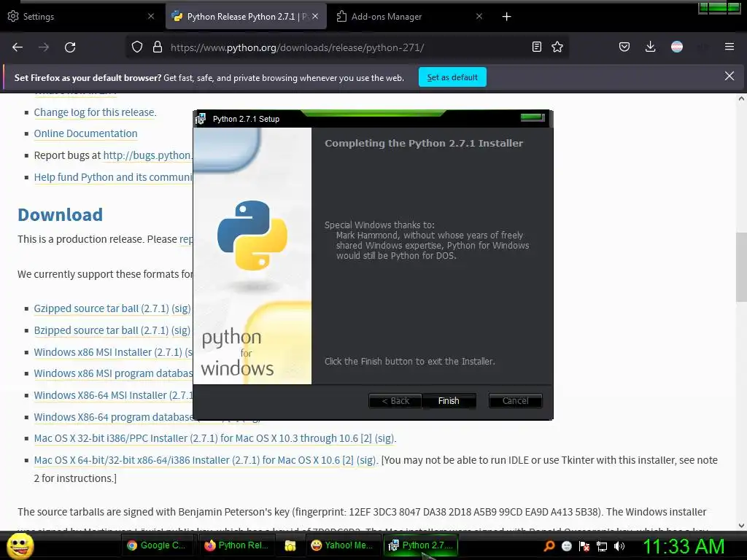Open the Firefox downloads panel
The image size is (747, 560).
650,47
